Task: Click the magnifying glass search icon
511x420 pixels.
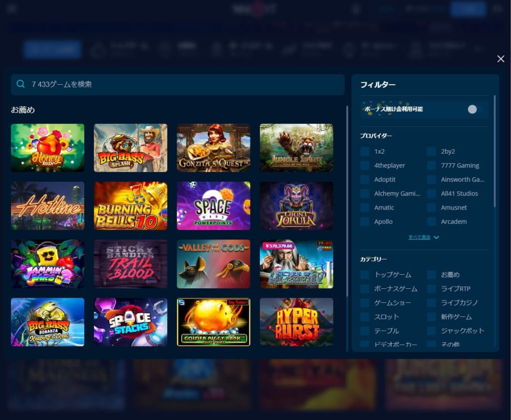Action: [20, 84]
